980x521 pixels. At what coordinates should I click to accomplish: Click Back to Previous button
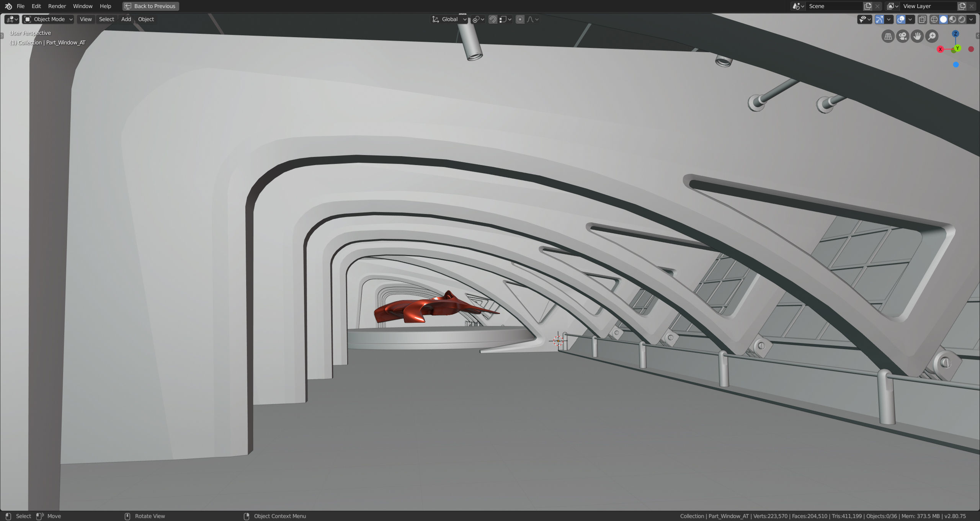point(151,6)
